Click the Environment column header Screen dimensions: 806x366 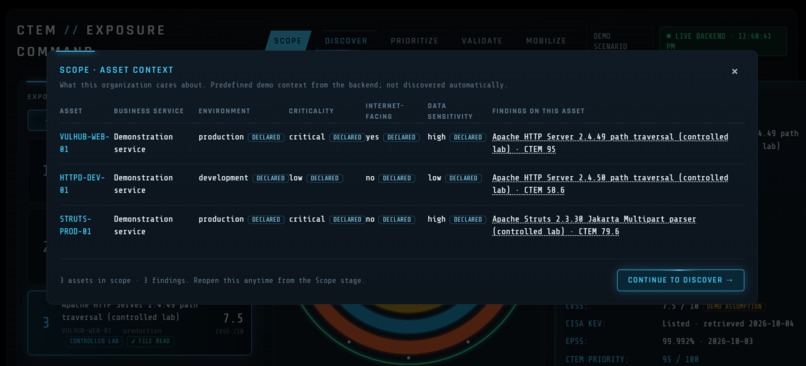224,111
